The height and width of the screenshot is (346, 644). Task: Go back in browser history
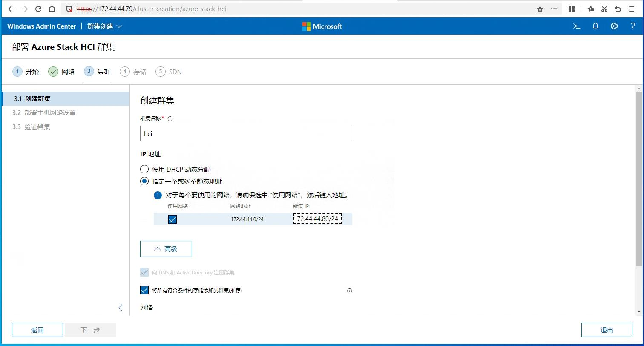[x=11, y=9]
